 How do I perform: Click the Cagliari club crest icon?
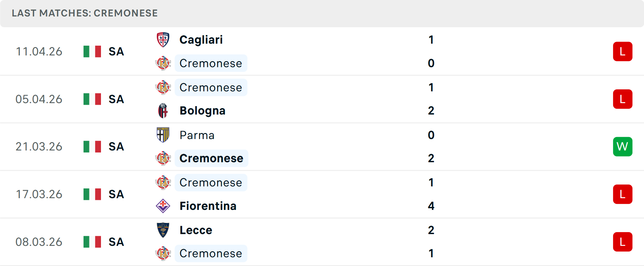pos(163,40)
